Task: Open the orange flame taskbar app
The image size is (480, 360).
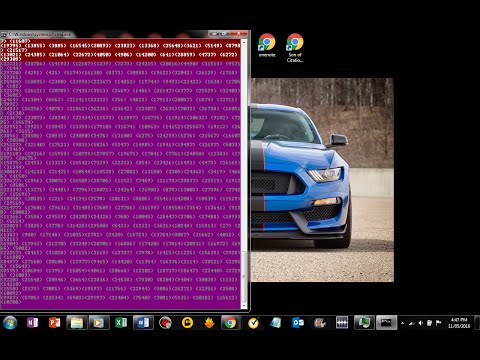Action: pos(209,323)
